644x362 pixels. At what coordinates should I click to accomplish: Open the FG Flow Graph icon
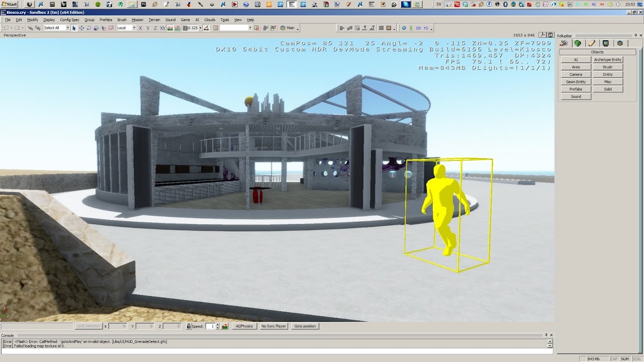(x=426, y=28)
